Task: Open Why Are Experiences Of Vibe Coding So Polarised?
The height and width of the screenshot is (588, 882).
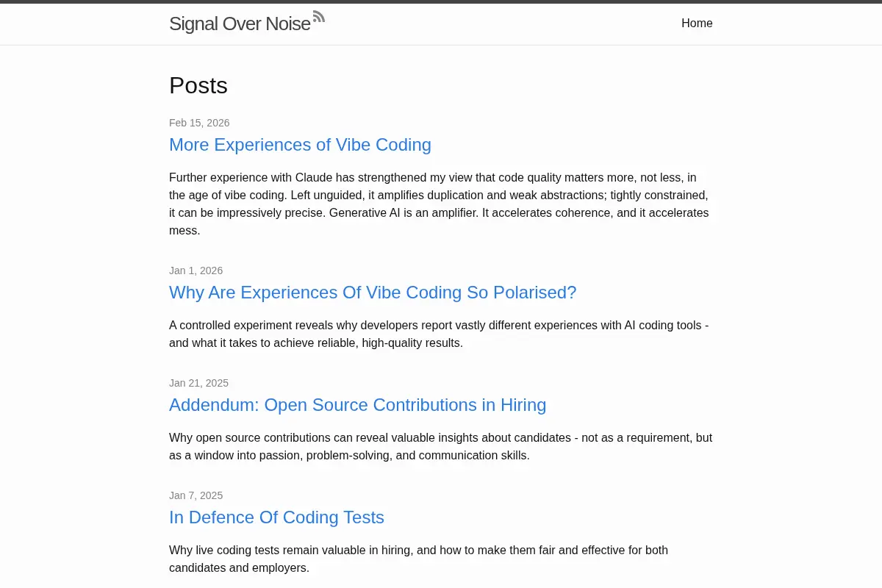Action: 373,293
